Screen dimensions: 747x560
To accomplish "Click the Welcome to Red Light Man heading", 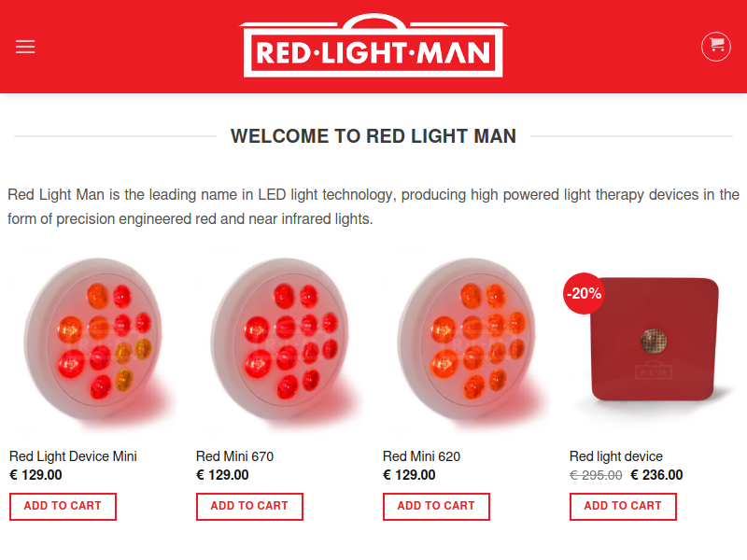I will 373,136.
